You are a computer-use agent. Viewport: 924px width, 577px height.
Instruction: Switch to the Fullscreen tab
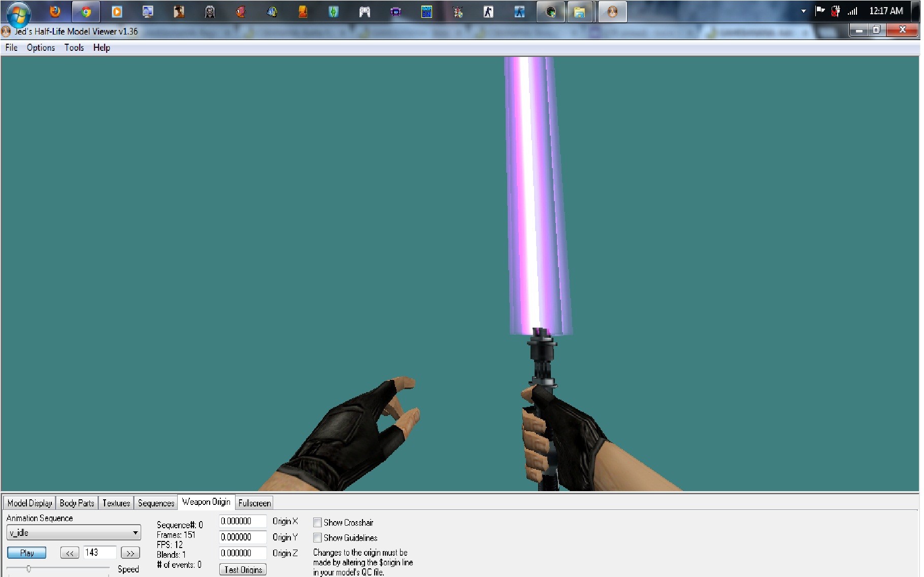254,503
